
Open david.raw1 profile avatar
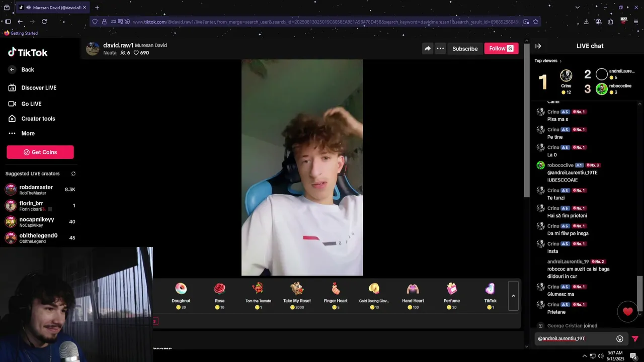click(93, 49)
